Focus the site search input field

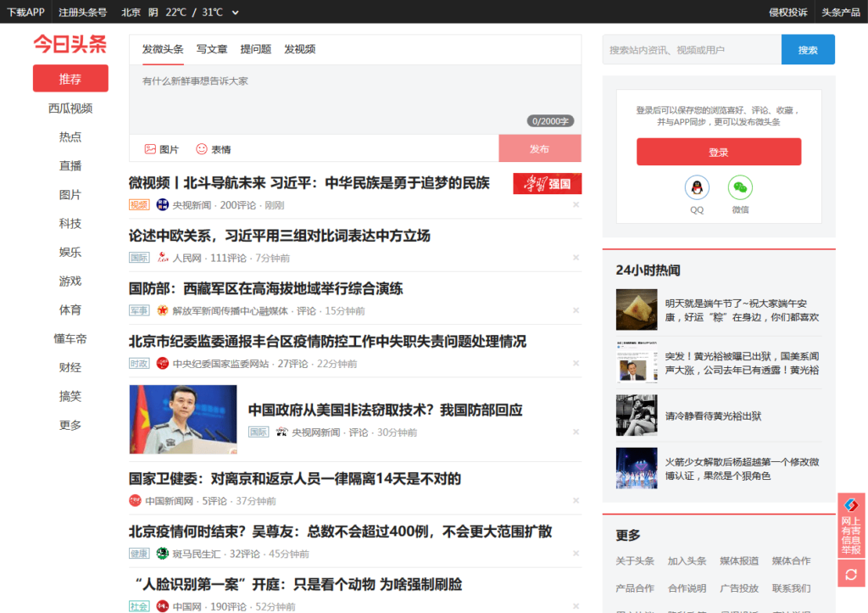(692, 50)
